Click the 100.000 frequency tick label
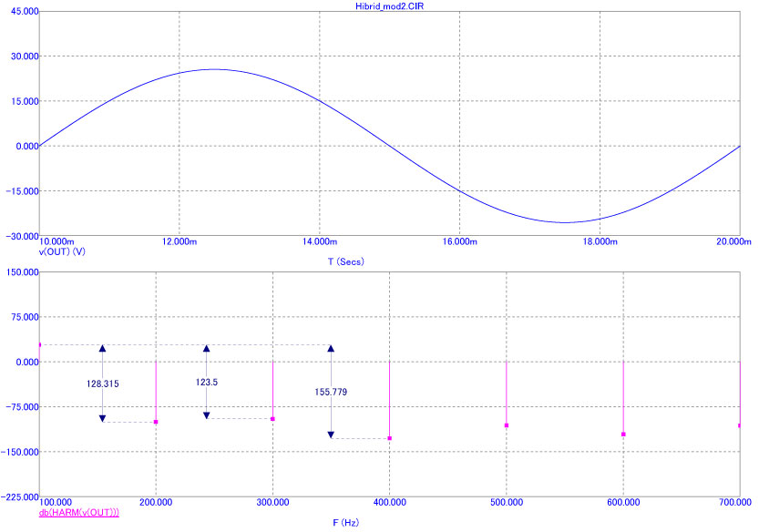This screenshot has height=532, width=759. [56, 503]
